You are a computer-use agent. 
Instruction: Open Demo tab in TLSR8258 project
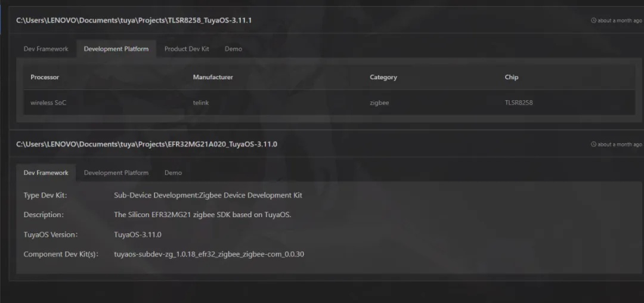tap(233, 49)
